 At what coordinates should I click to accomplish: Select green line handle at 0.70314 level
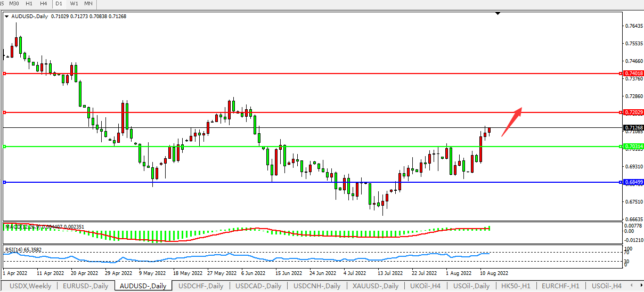[x=4, y=146]
